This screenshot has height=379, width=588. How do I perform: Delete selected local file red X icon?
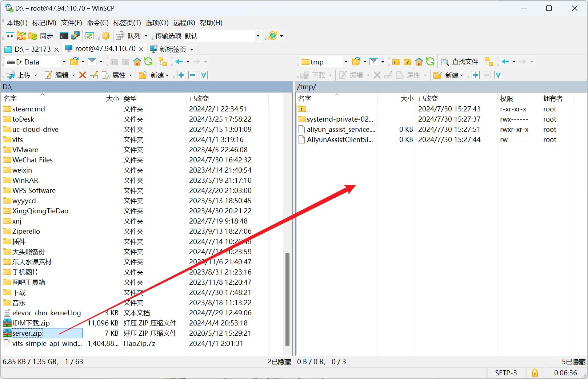pos(83,75)
